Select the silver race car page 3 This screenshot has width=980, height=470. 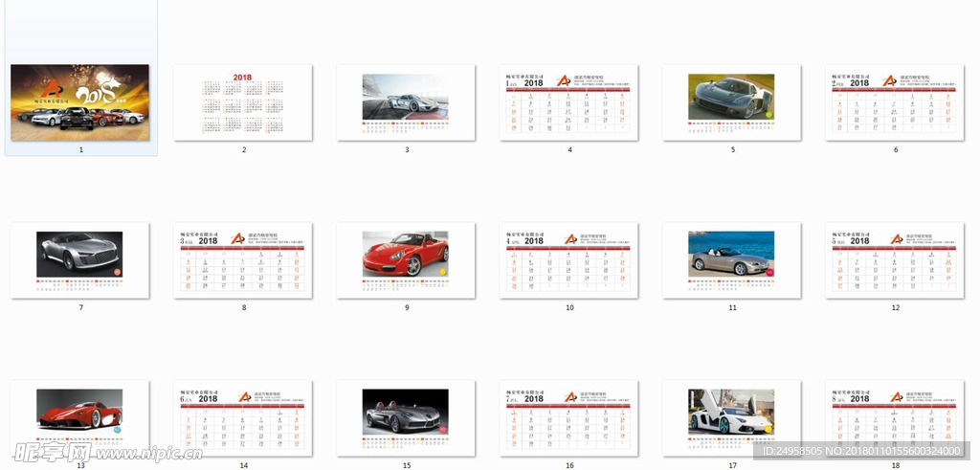coord(406,102)
